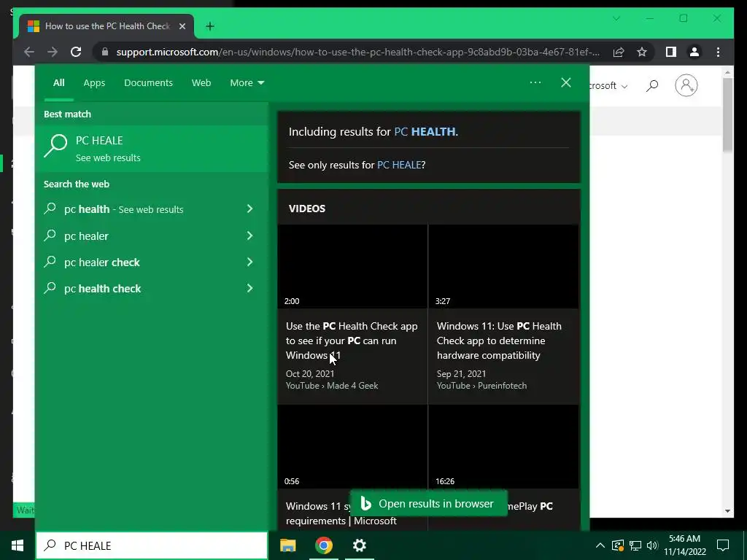Open the More filters dropdown
Screen dimensions: 747x560
pyautogui.click(x=247, y=83)
